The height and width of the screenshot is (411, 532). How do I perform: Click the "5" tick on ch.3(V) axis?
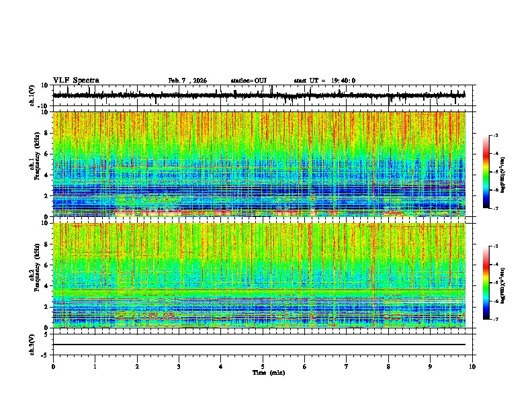47,334
